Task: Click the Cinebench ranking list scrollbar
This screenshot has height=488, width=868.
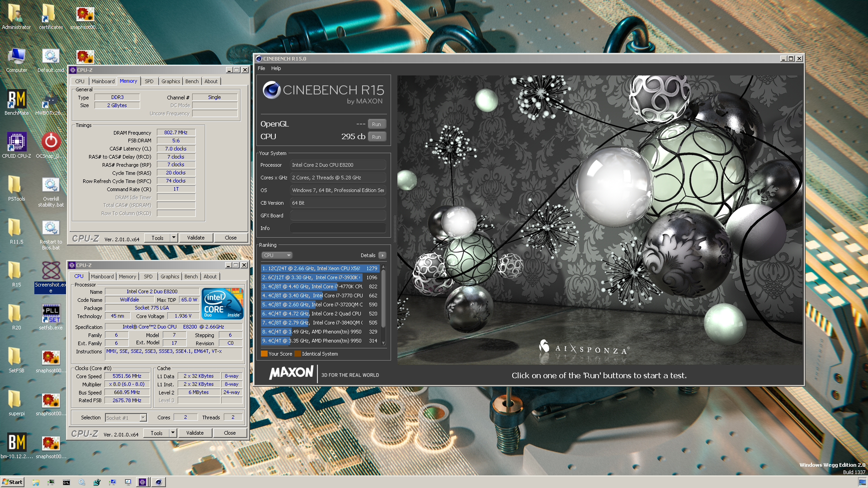Action: (383, 305)
